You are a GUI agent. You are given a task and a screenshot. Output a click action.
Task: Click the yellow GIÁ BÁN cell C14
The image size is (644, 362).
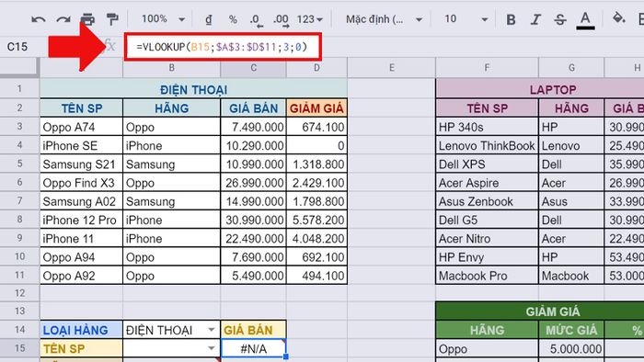pos(253,330)
